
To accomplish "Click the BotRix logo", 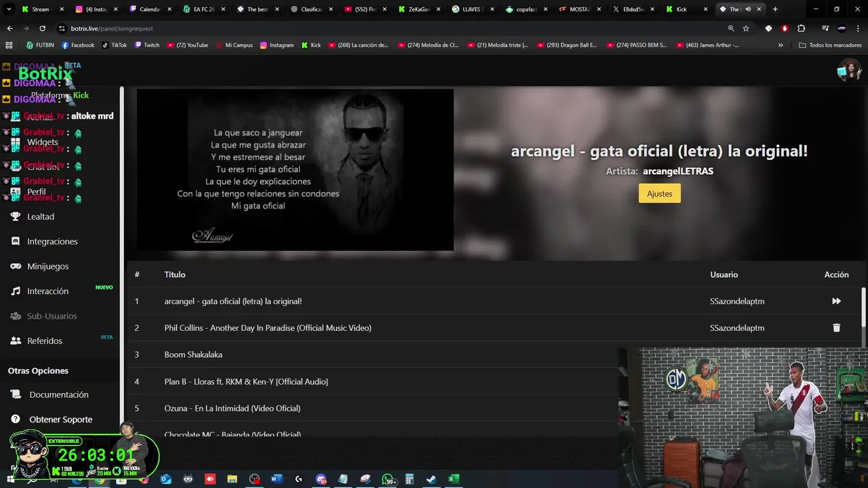I will tap(45, 73).
